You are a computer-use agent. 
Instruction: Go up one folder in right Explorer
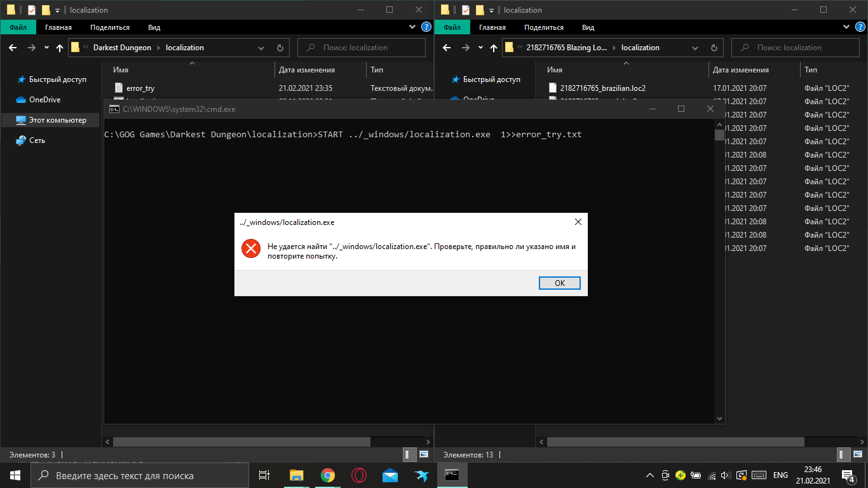pyautogui.click(x=493, y=48)
